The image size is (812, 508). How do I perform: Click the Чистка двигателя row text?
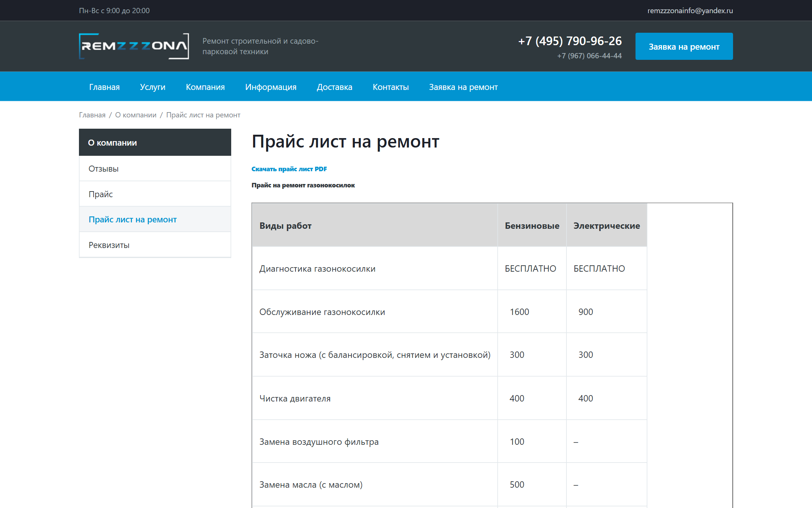295,398
